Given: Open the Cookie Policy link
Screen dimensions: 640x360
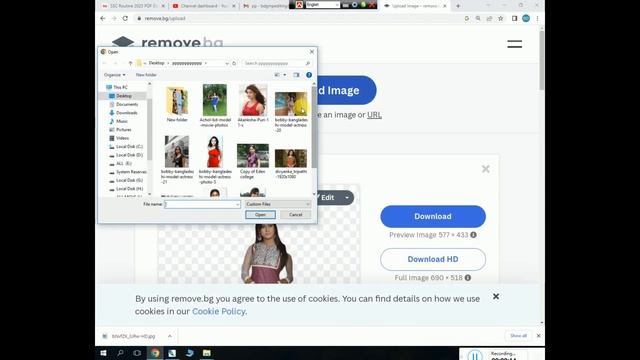Looking at the screenshot, I should [x=219, y=311].
